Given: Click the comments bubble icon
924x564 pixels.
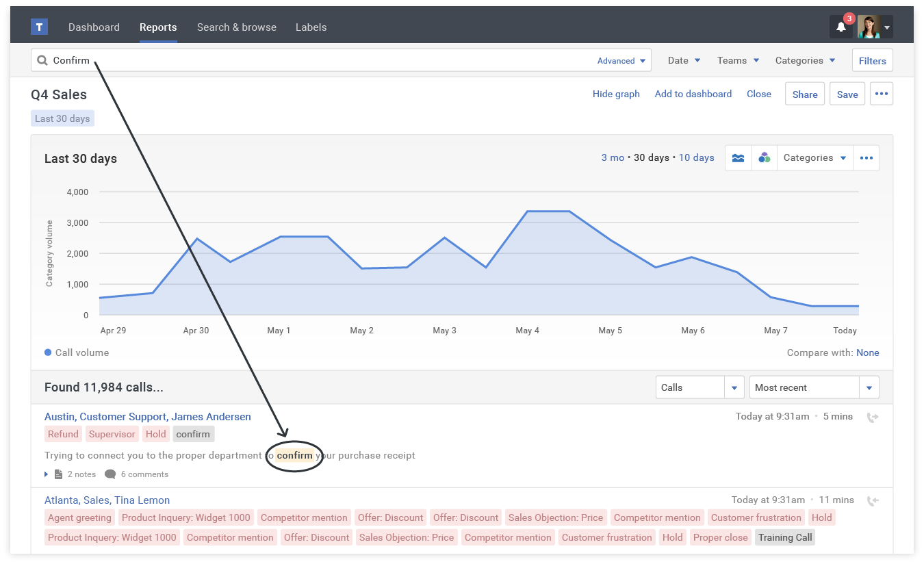Looking at the screenshot, I should (110, 474).
